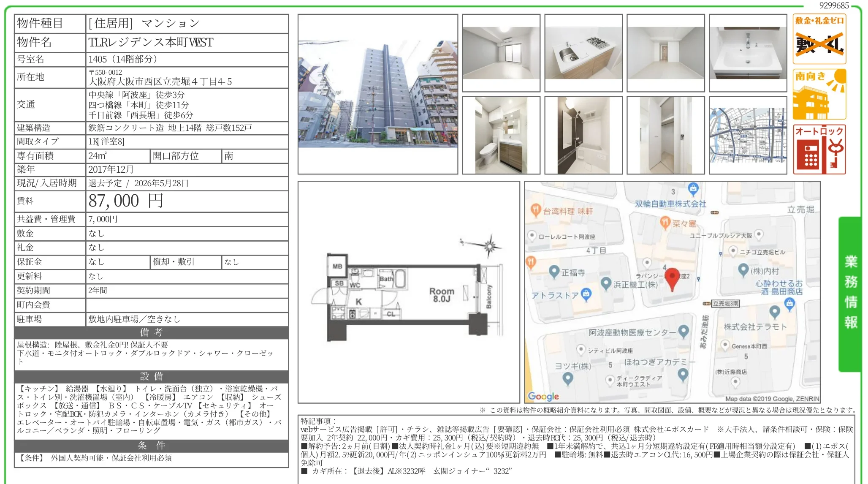Click the Google logo on the map

(x=543, y=396)
